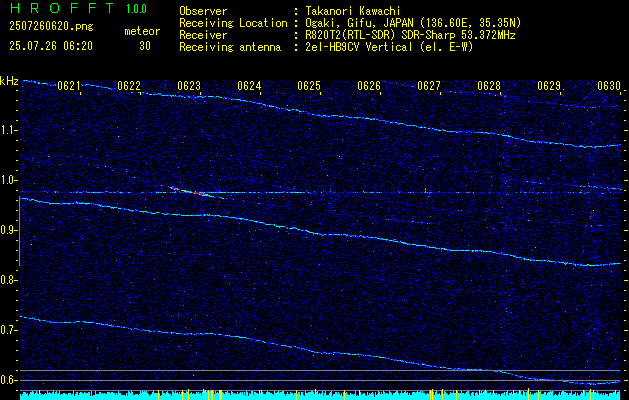Click the 0625 time marker
This screenshot has height=400, width=629.
(x=308, y=86)
